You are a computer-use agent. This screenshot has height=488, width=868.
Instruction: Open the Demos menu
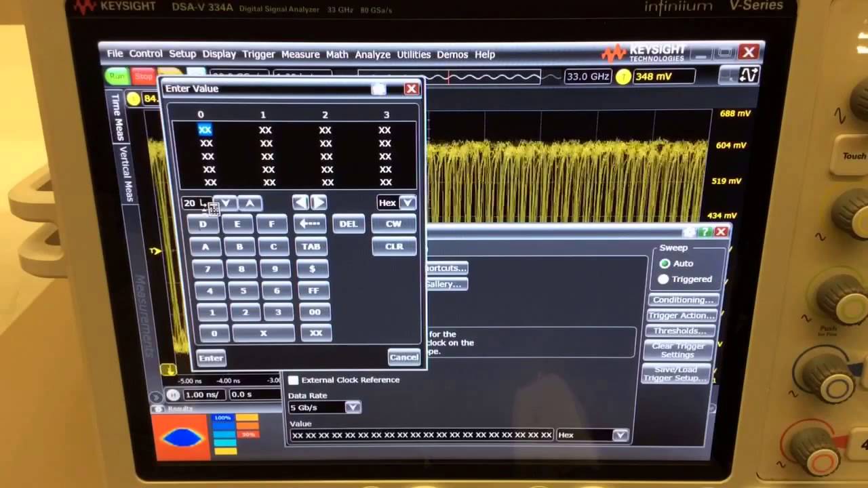(x=452, y=54)
